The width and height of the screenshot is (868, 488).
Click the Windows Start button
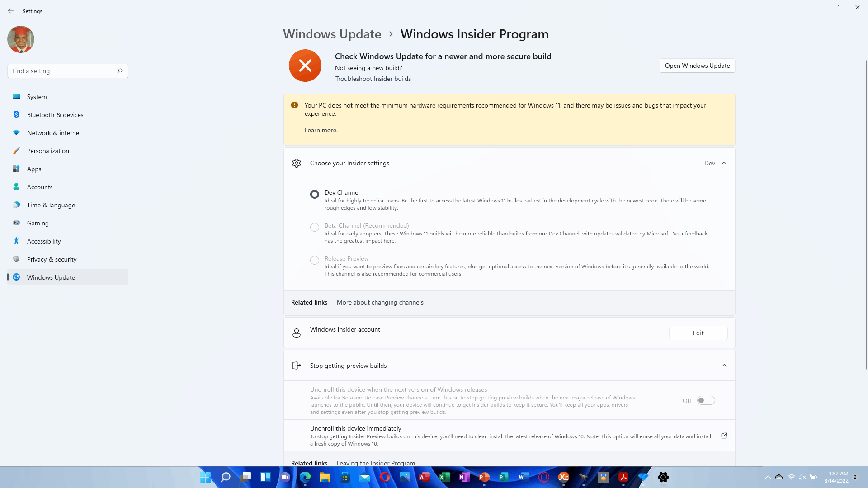click(205, 477)
